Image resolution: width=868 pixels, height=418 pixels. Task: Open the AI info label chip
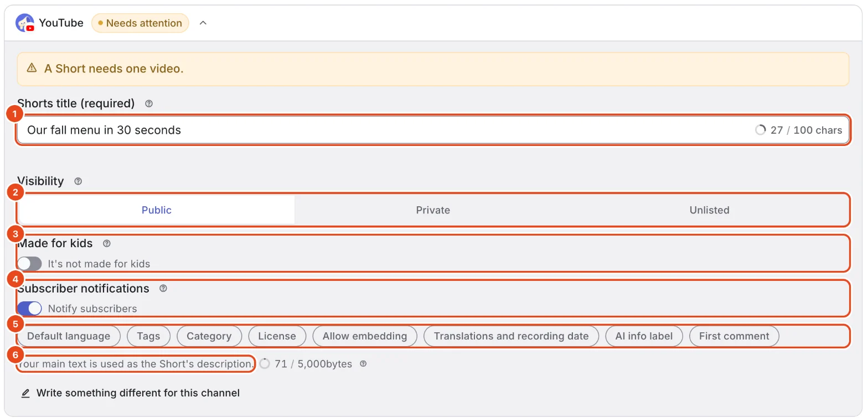(644, 336)
